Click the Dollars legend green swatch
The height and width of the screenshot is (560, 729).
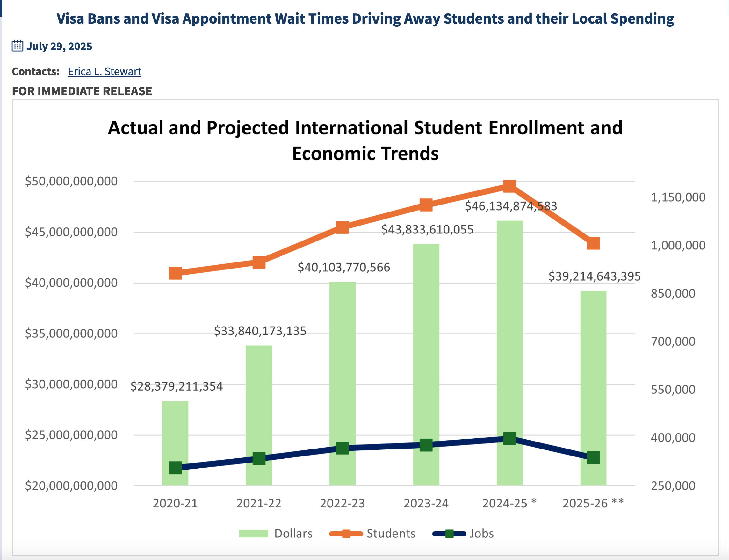point(253,534)
